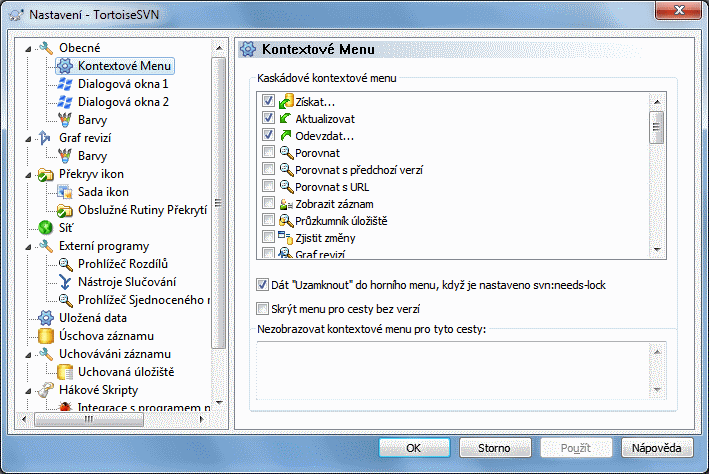Click the Uchovaná úložiště database icon
709x474 pixels.
[65, 372]
